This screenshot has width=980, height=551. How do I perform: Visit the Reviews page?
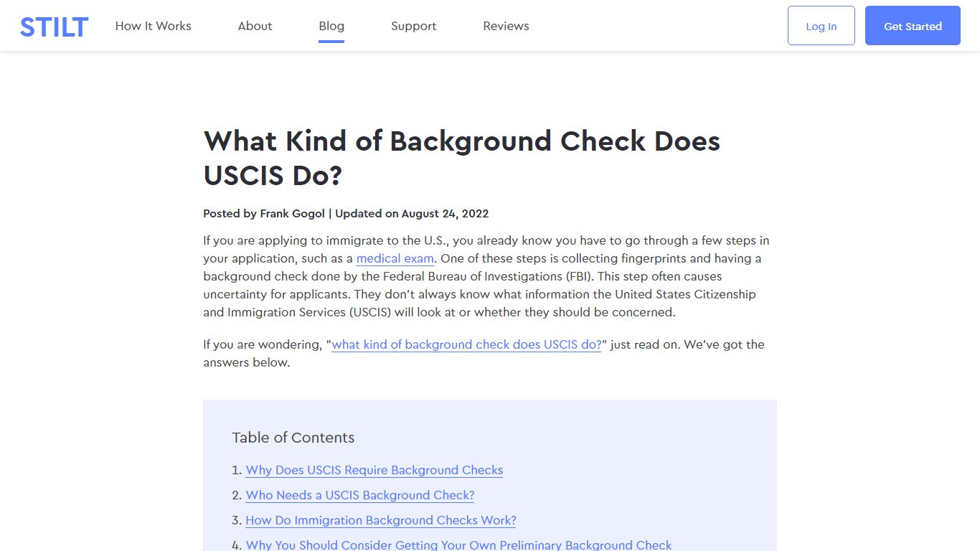tap(506, 26)
